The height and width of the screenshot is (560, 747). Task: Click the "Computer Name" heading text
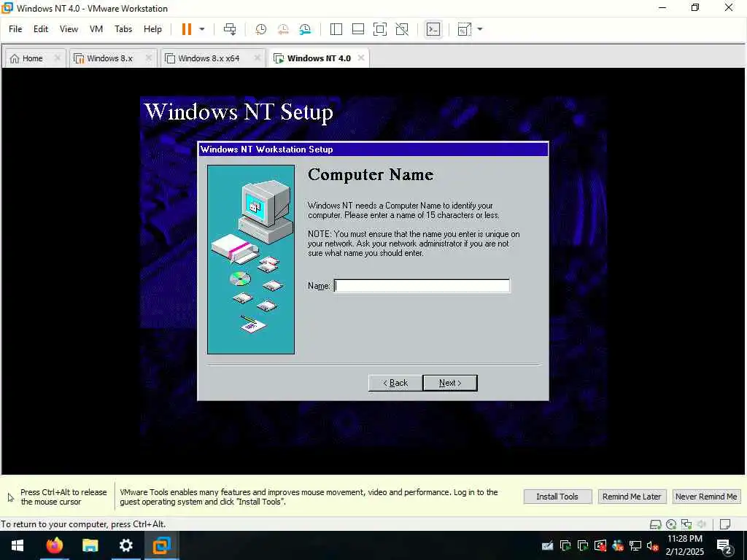point(371,174)
